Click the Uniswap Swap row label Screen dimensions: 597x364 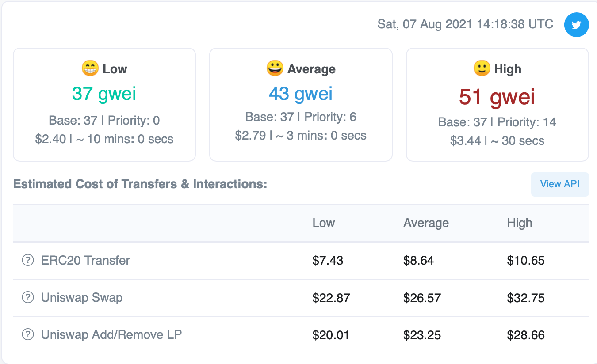pyautogui.click(x=82, y=298)
